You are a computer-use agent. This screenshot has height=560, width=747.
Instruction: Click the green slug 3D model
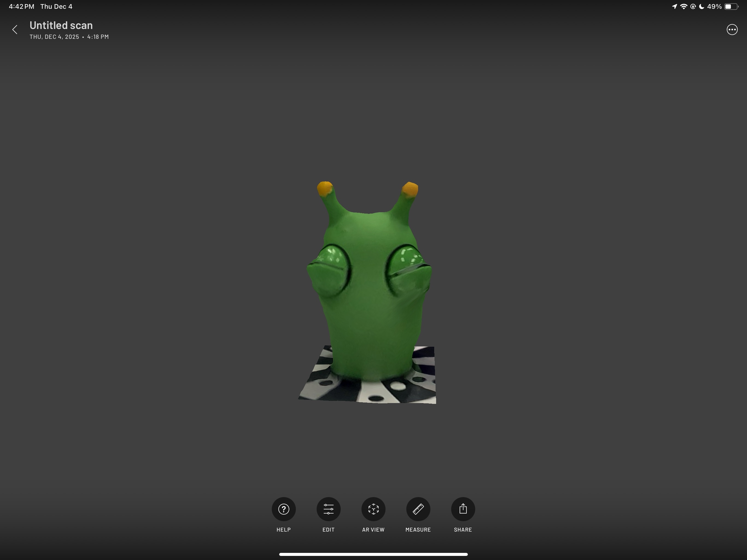(370, 297)
